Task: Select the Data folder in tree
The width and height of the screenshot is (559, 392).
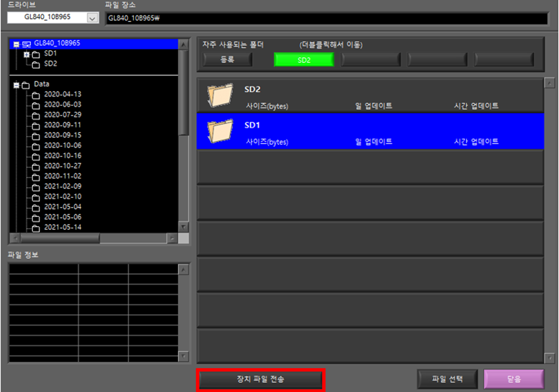Action: [x=42, y=84]
